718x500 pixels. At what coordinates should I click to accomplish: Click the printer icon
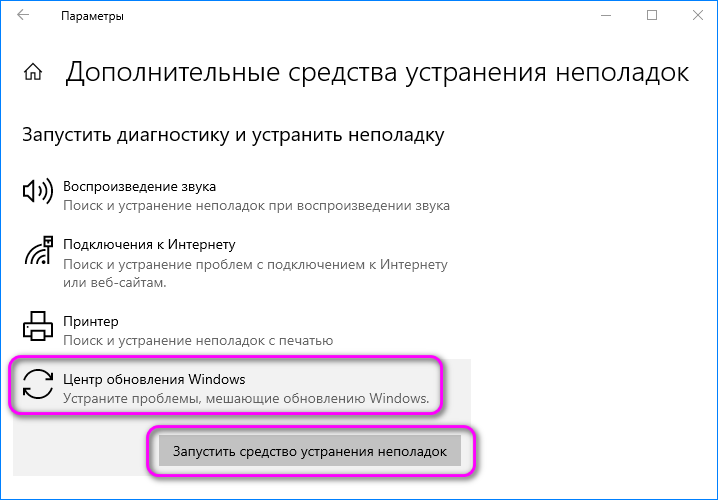pyautogui.click(x=38, y=326)
